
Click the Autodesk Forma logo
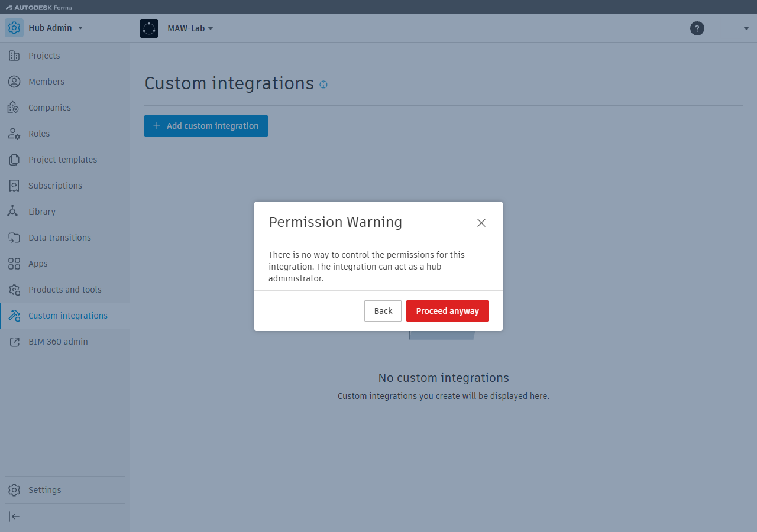click(x=38, y=7)
